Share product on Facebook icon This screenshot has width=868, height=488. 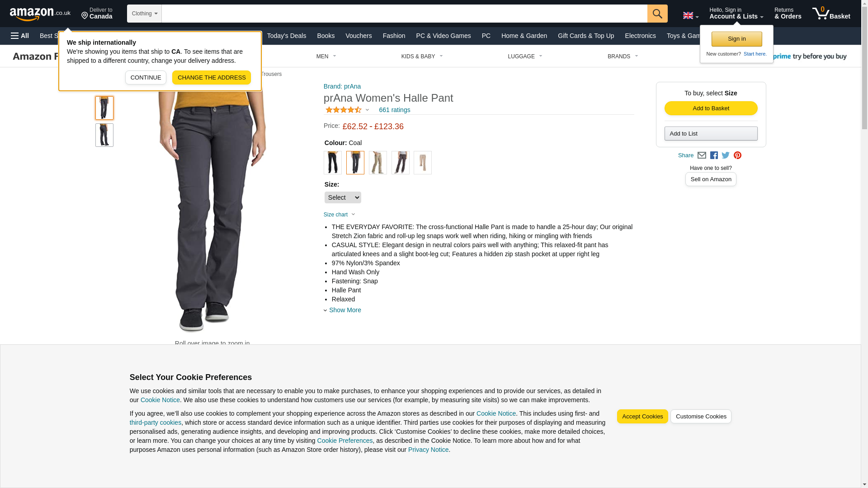[714, 155]
